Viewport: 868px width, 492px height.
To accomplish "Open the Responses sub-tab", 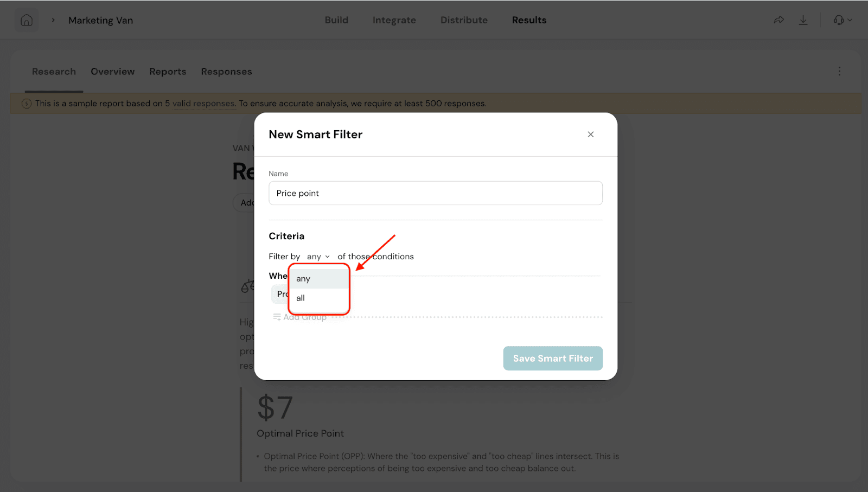I will coord(226,72).
